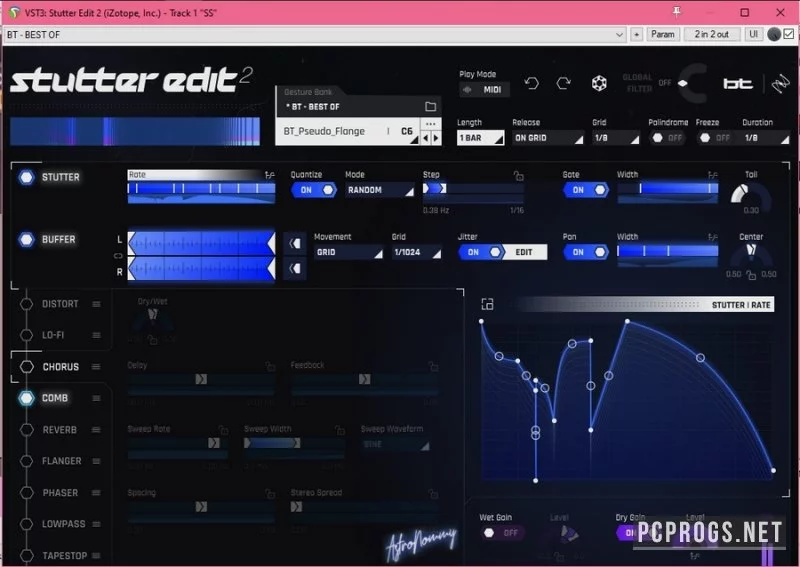This screenshot has width=800, height=567.
Task: Open Phaser module options menu
Action: click(x=96, y=492)
